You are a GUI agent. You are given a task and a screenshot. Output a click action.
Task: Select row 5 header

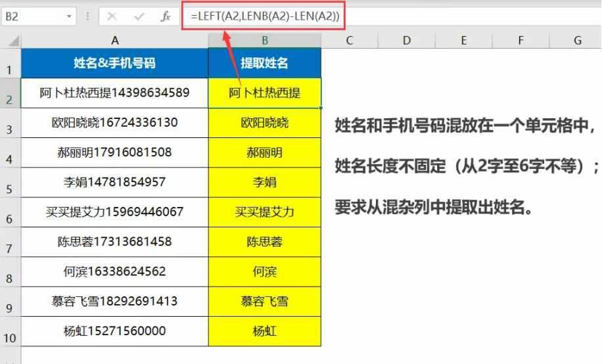[11, 183]
